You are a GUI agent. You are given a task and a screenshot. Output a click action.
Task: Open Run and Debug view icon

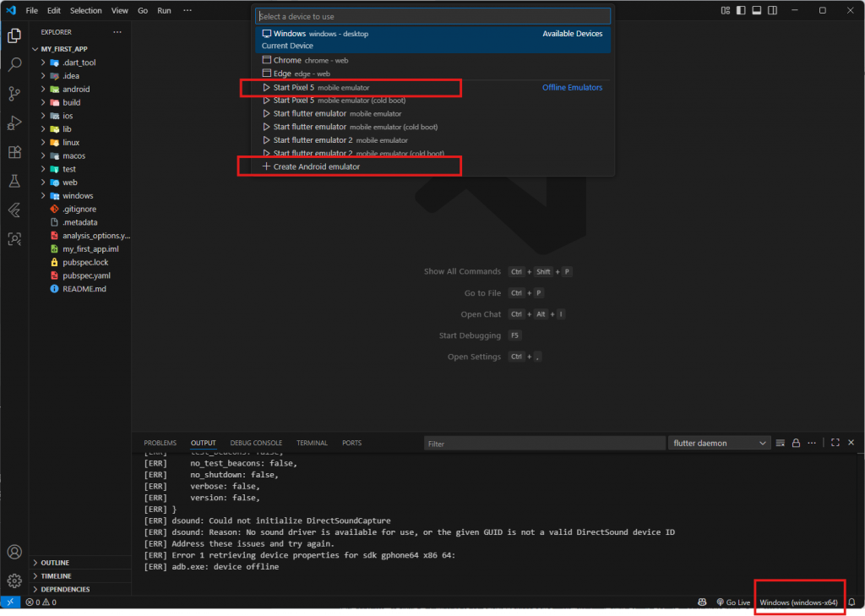15,123
